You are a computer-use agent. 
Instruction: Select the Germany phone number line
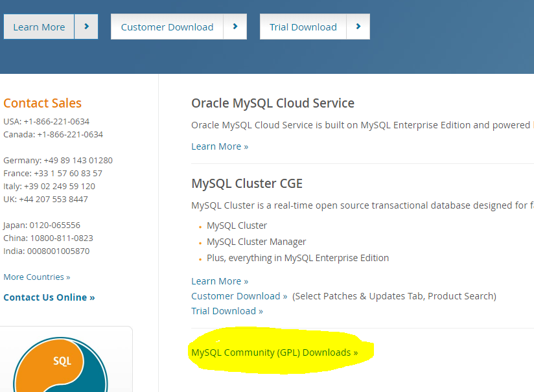58,161
